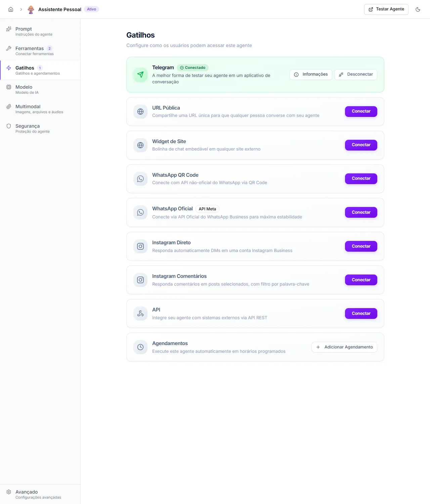Connect WhatsApp QR Code

(361, 179)
